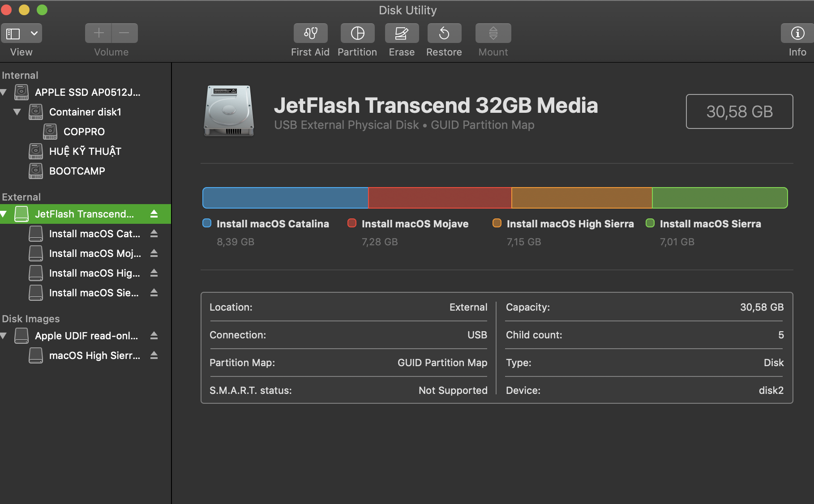Click the Child count value 5
This screenshot has height=504, width=814.
[x=781, y=335]
